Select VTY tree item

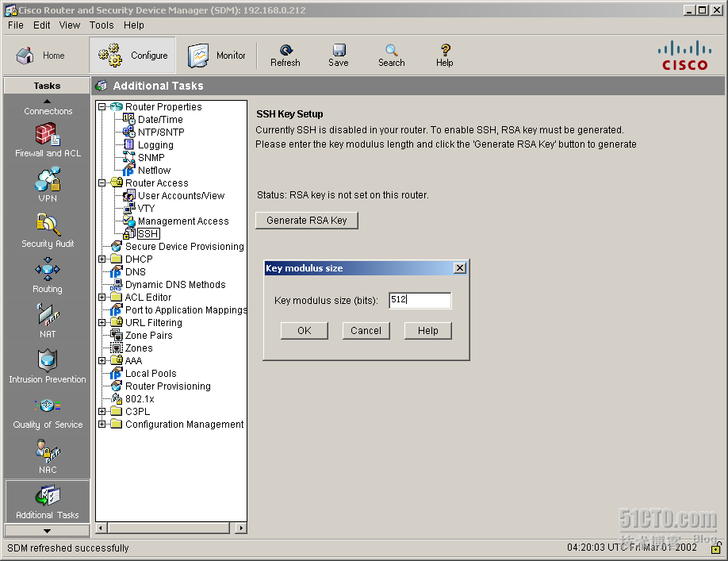pos(146,208)
